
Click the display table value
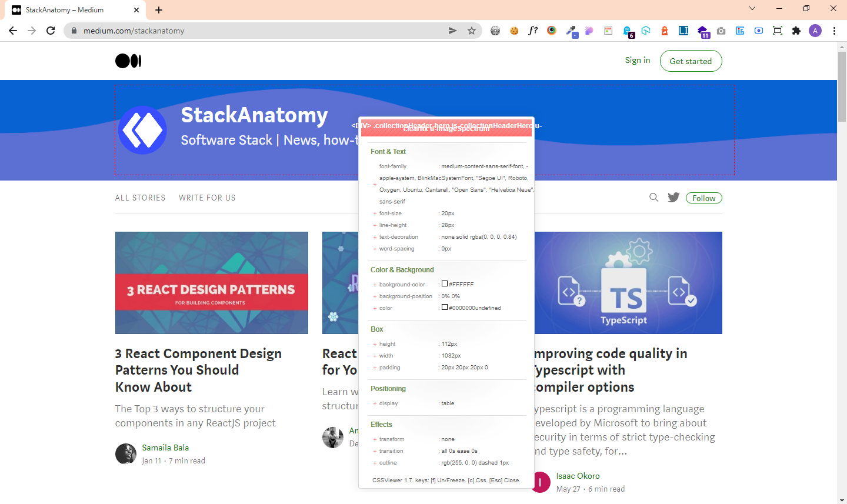448,403
